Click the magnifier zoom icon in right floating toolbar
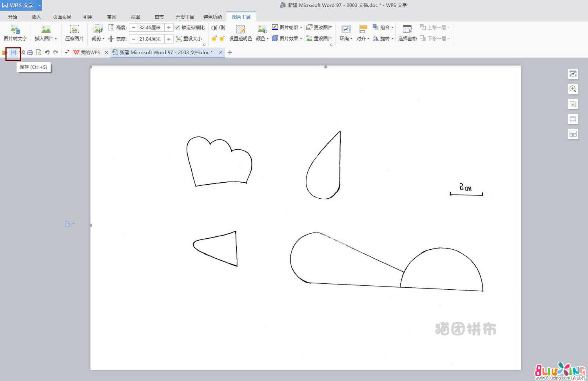Viewport: 588px width, 381px height. (573, 89)
